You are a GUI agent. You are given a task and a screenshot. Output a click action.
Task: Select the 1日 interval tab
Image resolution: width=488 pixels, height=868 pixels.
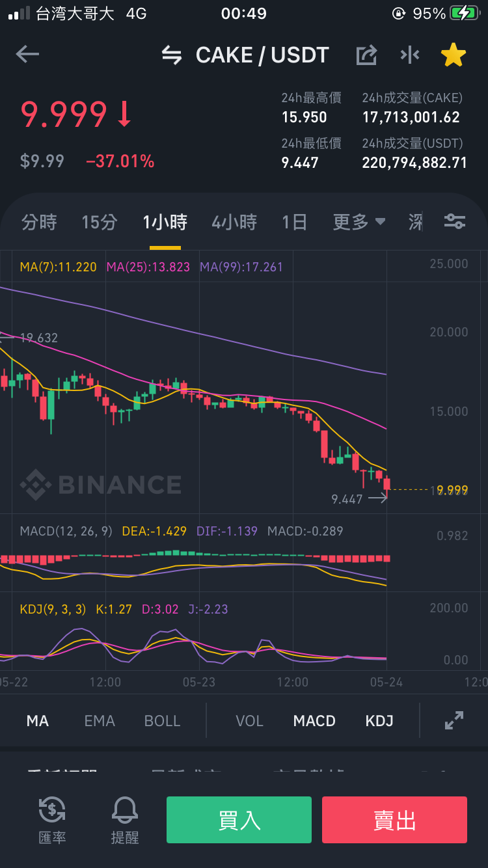294,222
